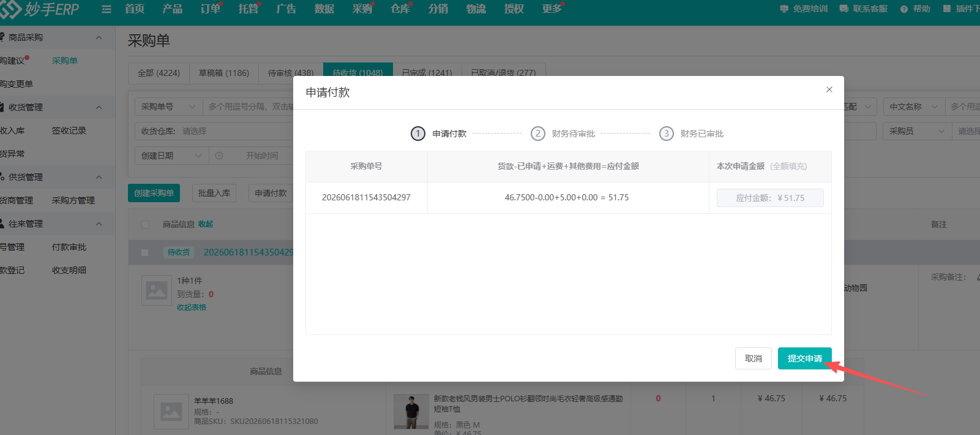Open the 订单 menu
Screen dimensions: 980x435
[211, 9]
